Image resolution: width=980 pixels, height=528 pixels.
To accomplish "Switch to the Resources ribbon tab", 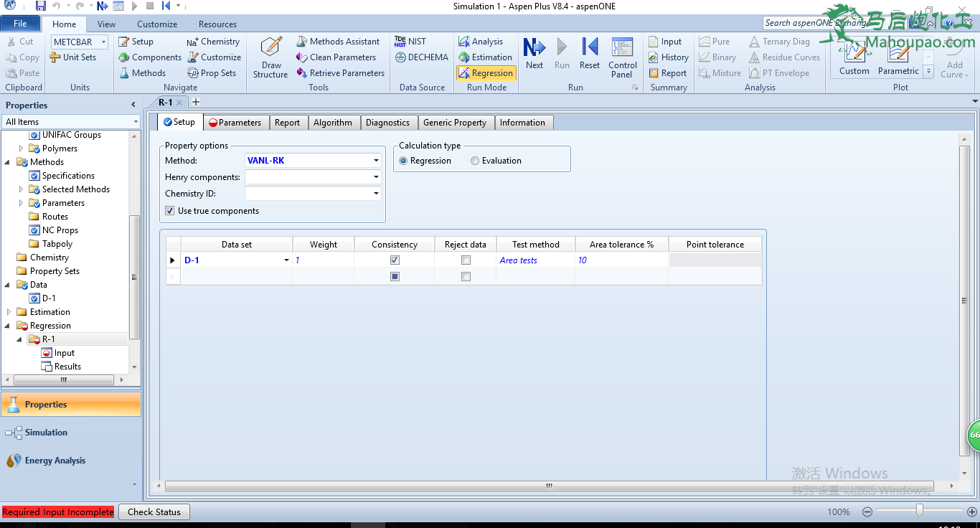I will click(217, 24).
